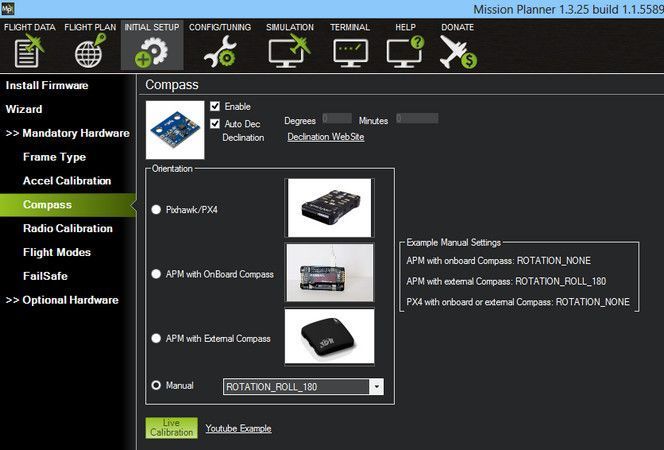Open Flight Modes page
This screenshot has width=664, height=450.
point(57,252)
